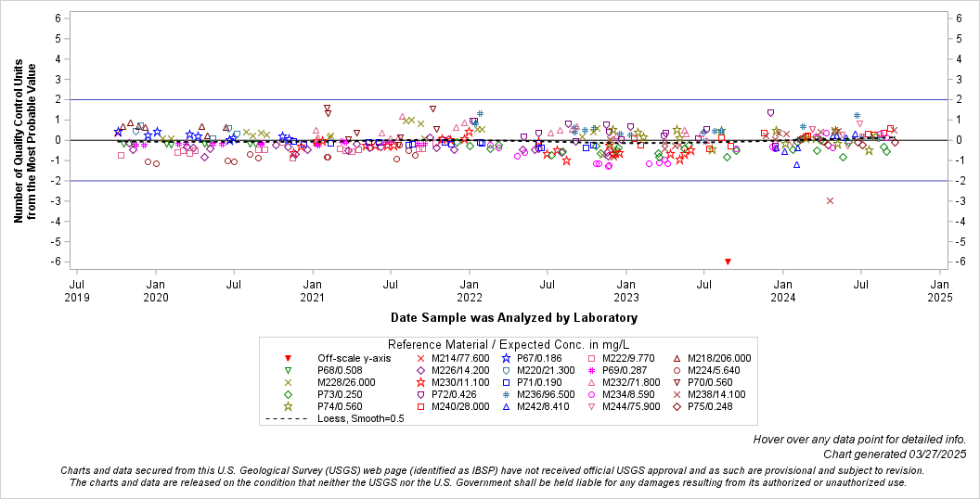
Task: Click the M220/21.300 teal shield legend marker
Action: 506,370
